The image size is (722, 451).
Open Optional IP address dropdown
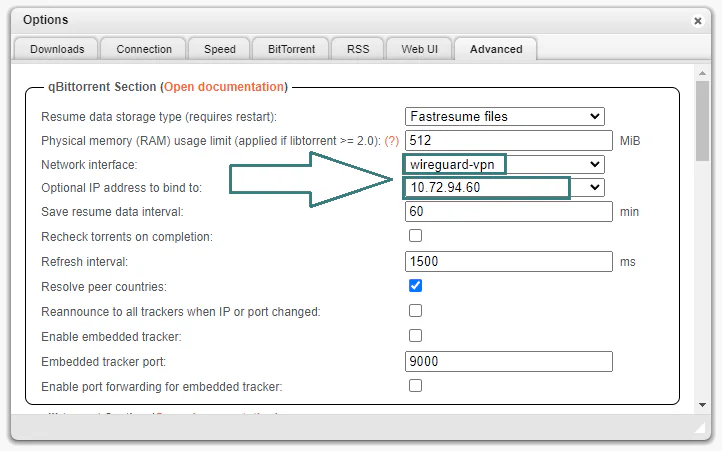(x=505, y=187)
